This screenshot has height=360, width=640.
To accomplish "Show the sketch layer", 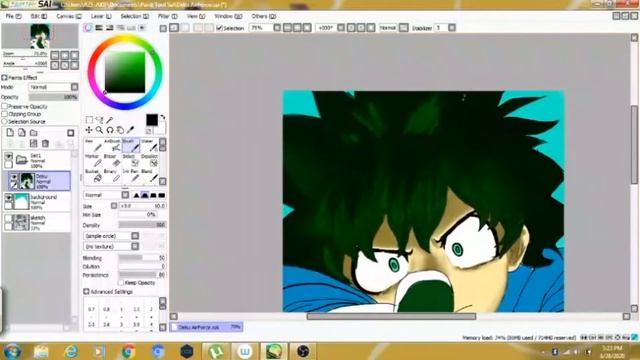I will (x=8, y=218).
